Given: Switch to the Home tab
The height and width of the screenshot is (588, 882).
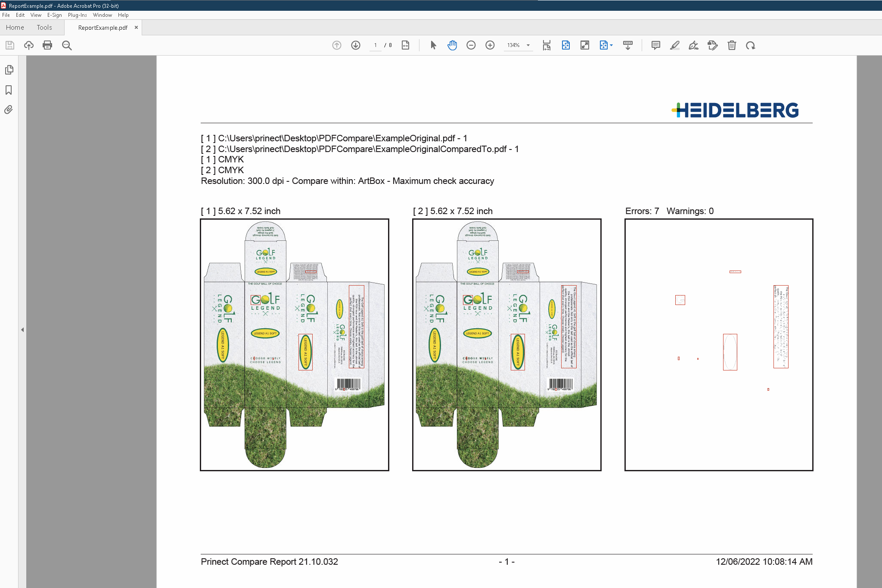Looking at the screenshot, I should coord(15,28).
